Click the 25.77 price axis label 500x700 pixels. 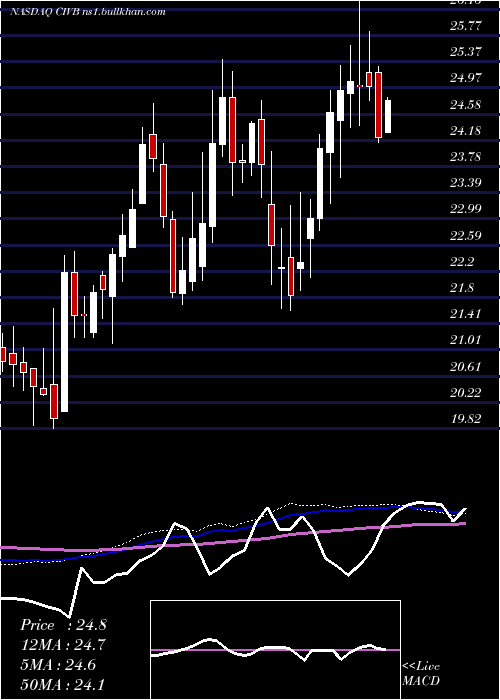466,26
